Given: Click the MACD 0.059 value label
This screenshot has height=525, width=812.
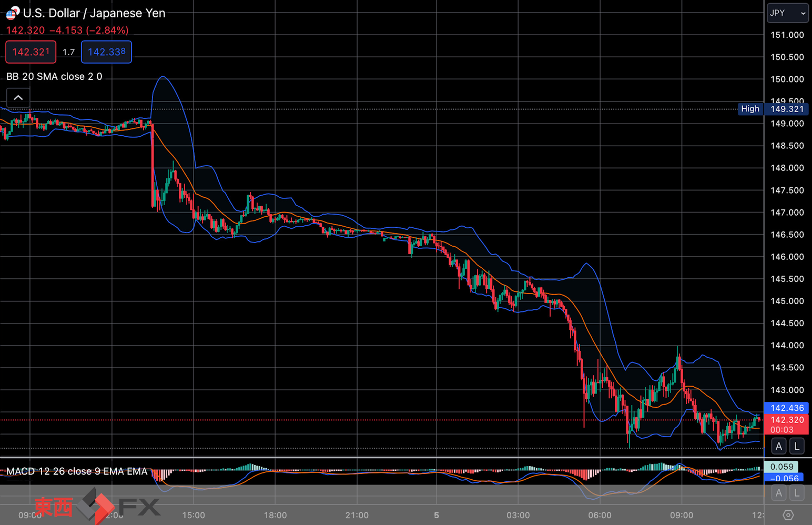Looking at the screenshot, I should point(781,467).
